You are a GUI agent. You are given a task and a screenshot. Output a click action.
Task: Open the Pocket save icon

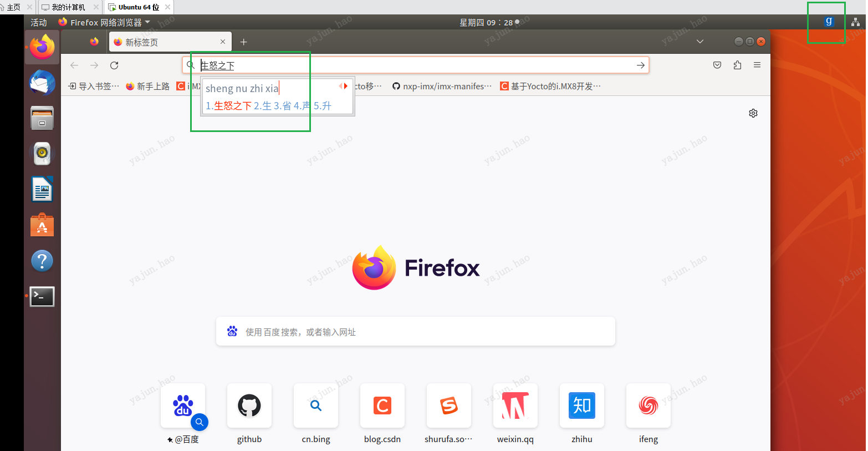click(717, 65)
